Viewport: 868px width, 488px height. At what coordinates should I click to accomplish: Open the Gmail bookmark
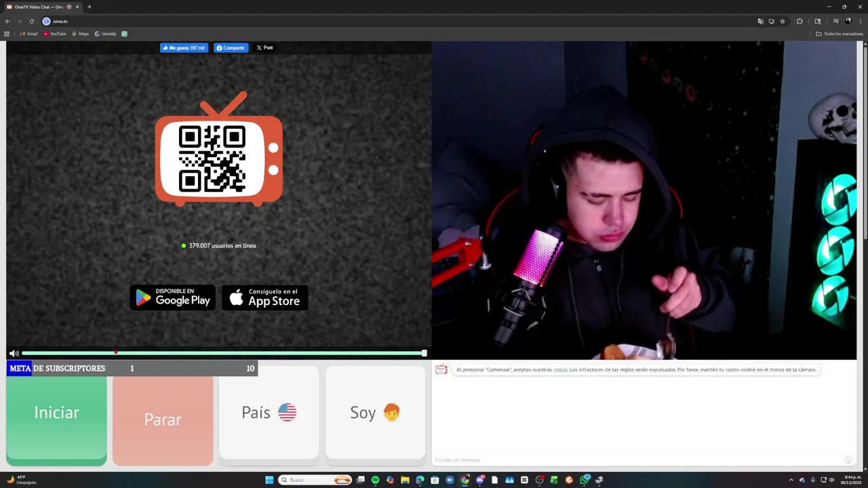[28, 34]
